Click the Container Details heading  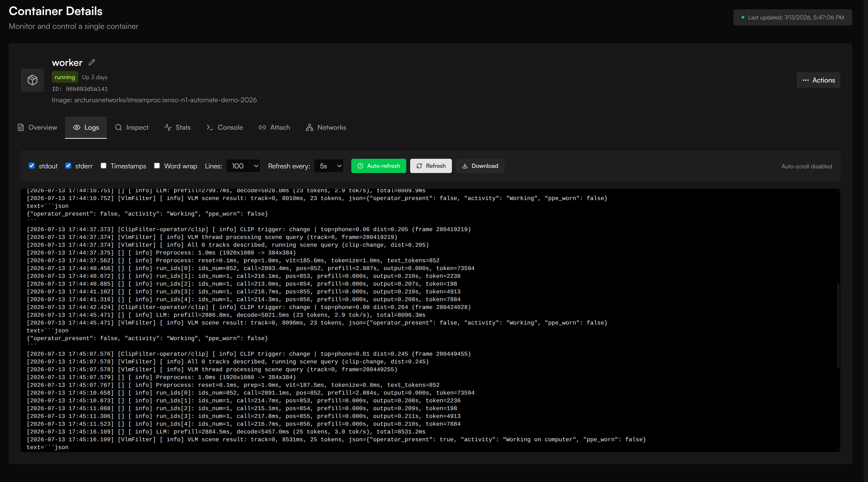55,11
